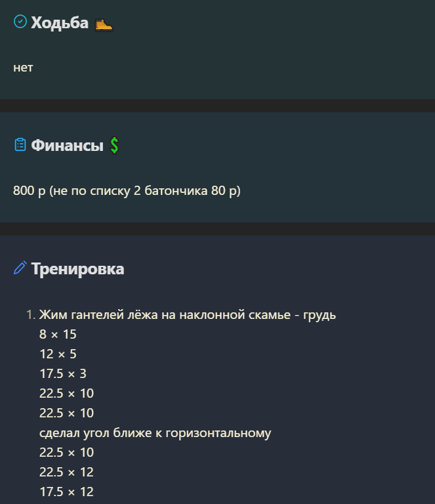Image resolution: width=435 pixels, height=504 pixels.
Task: Click the '22.5 × 12' set line
Action: click(x=66, y=472)
